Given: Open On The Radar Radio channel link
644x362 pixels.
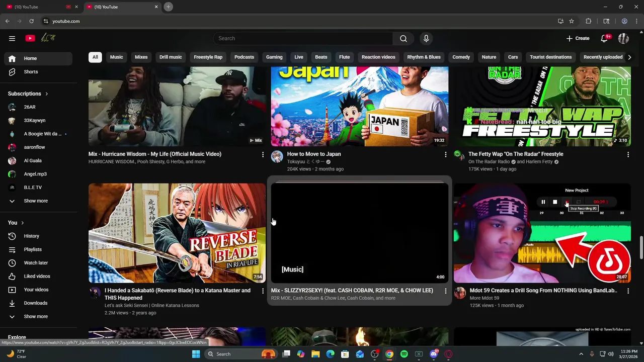Looking at the screenshot, I should point(490,162).
